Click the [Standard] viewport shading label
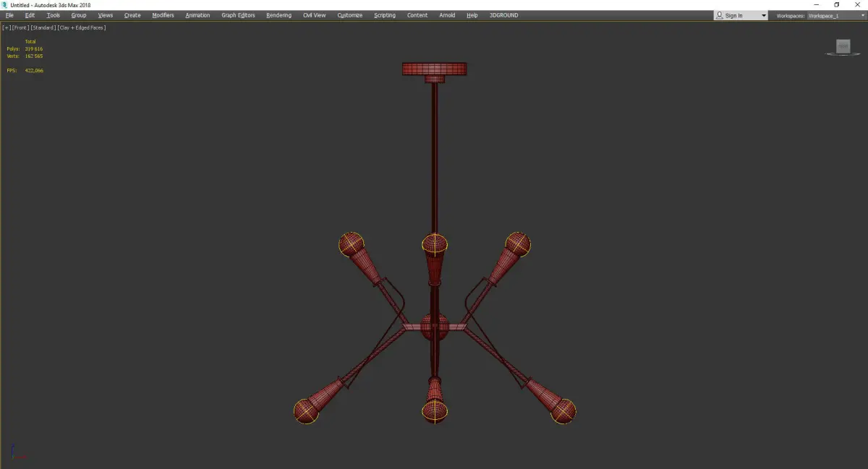The height and width of the screenshot is (469, 868). (43, 27)
